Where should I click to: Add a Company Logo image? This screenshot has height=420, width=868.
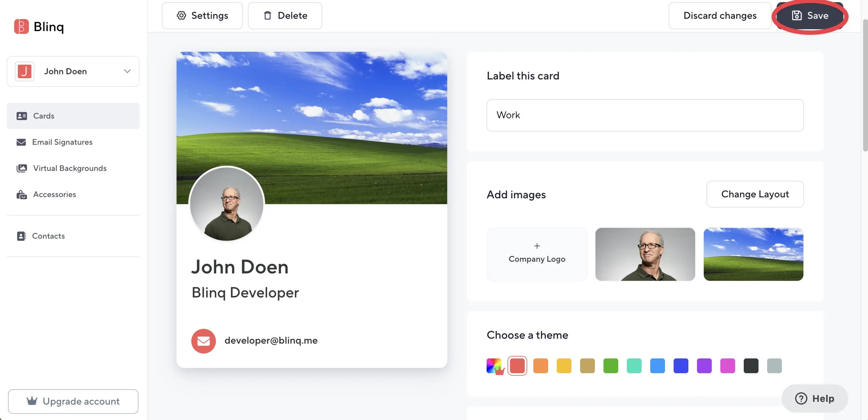tap(537, 254)
